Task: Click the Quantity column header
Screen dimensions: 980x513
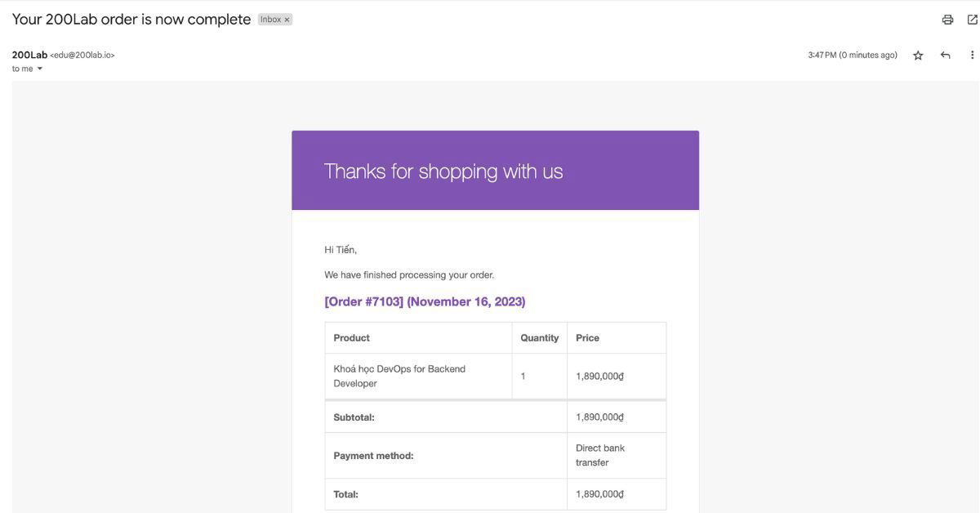Action: tap(539, 337)
